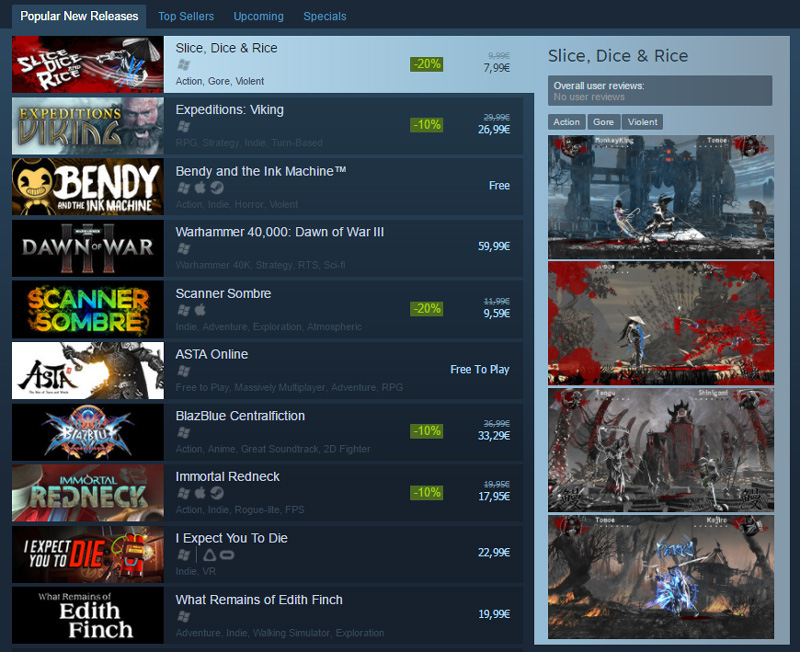Click the Edith Finch capsule image

click(88, 615)
